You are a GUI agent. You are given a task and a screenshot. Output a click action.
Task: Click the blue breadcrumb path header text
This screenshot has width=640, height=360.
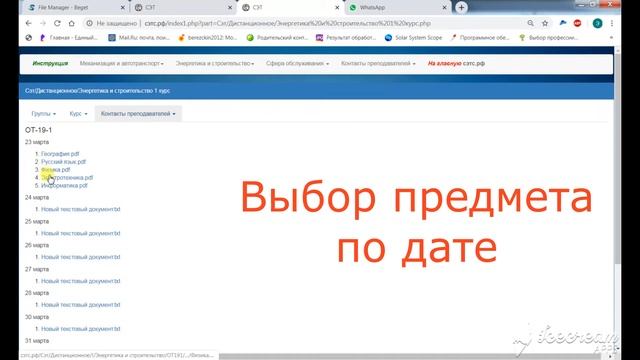[97, 91]
